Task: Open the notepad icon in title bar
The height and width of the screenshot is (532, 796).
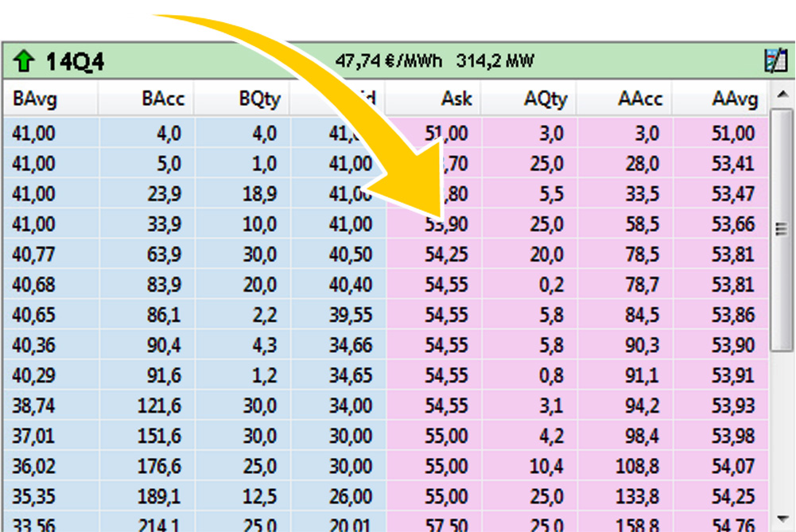Action: click(775, 61)
